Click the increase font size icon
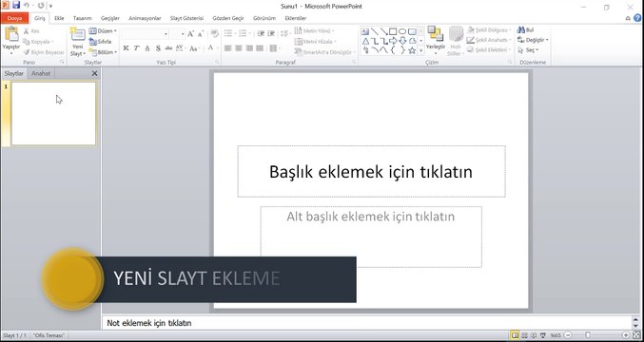The width and height of the screenshot is (644, 342). pyautogui.click(x=190, y=34)
